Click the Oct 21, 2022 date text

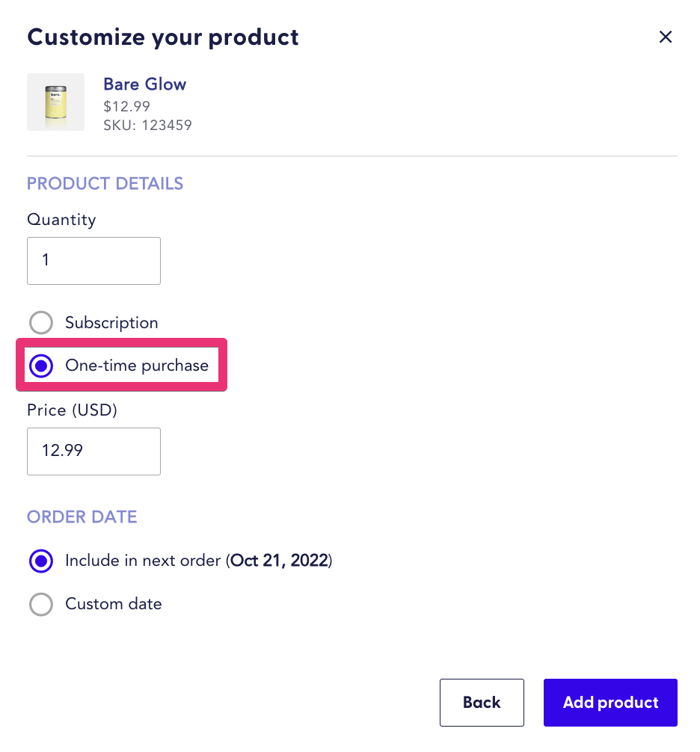[x=279, y=561]
